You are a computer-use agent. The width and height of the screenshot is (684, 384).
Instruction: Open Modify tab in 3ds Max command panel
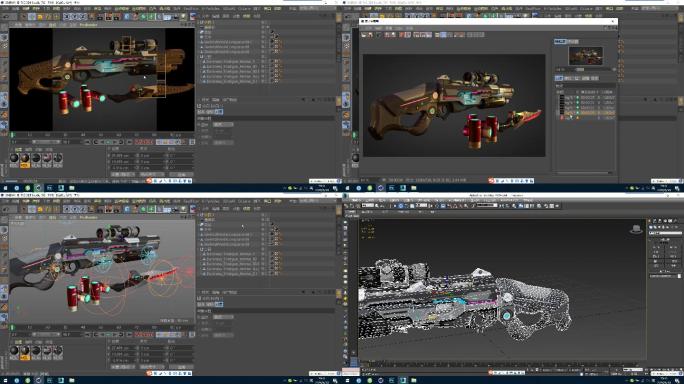click(654, 221)
